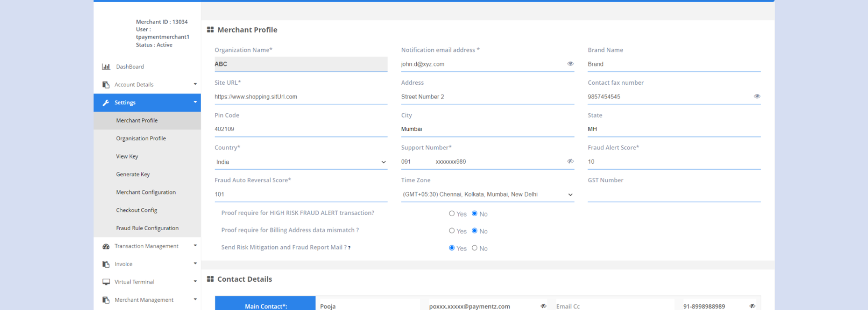868x310 pixels.
Task: Open the Country dropdown showing India
Action: pos(301,162)
